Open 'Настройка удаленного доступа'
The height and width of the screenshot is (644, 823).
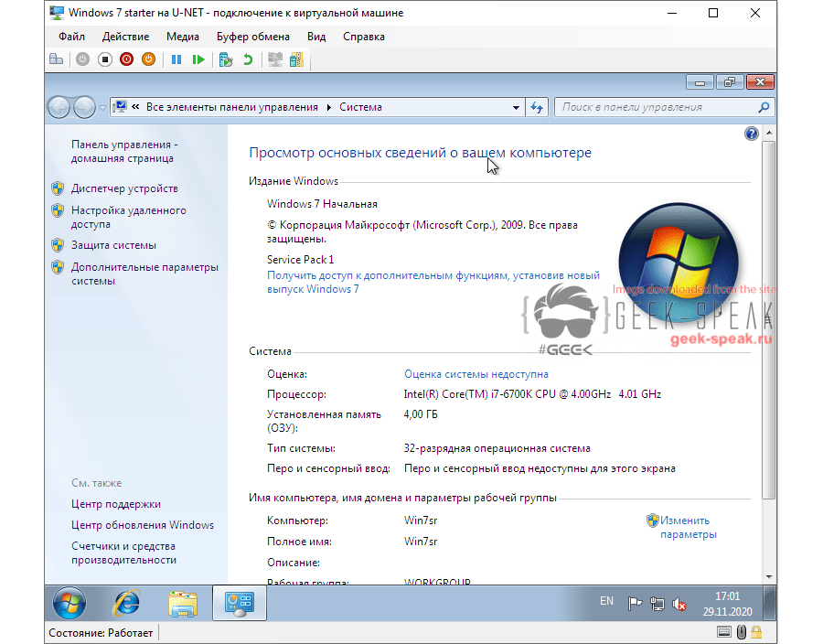click(x=129, y=218)
